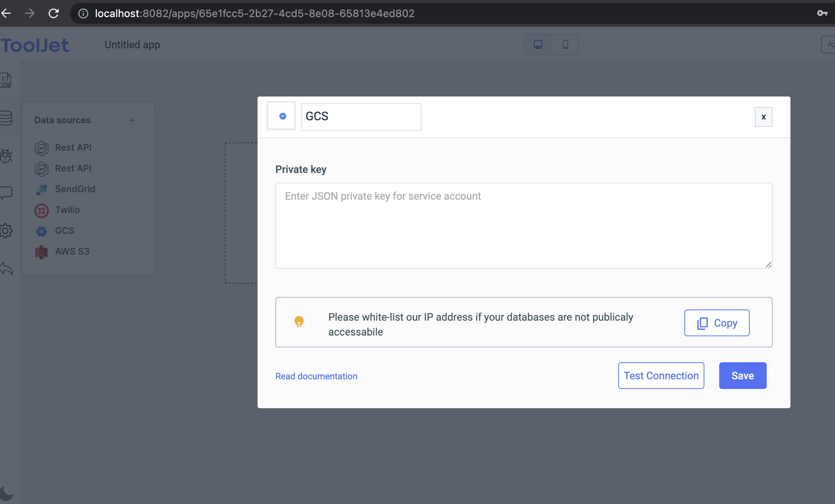The width and height of the screenshot is (835, 504).
Task: Toggle dark mode with the moon icon
Action: click(6, 493)
